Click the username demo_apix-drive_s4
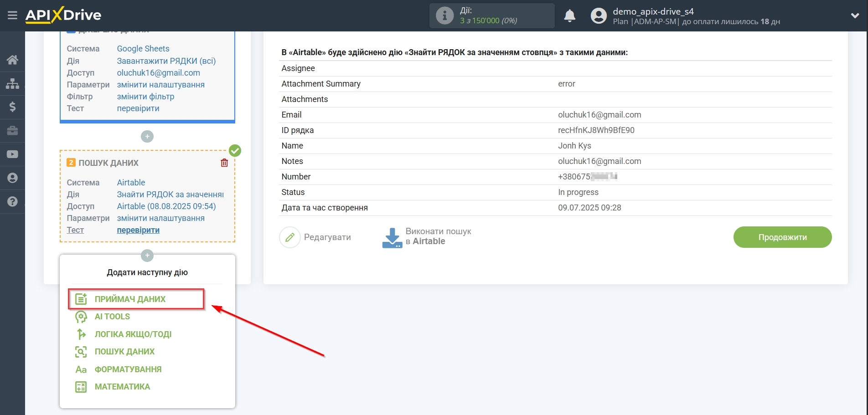This screenshot has height=415, width=868. [x=653, y=11]
